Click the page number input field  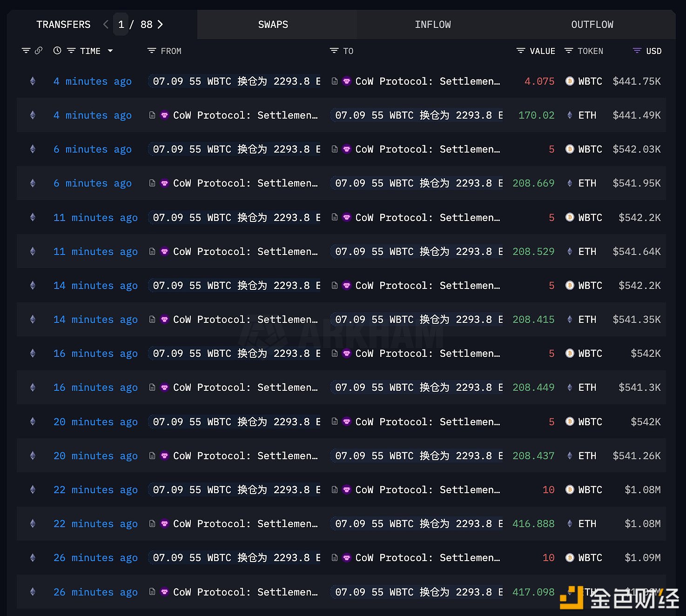[121, 25]
